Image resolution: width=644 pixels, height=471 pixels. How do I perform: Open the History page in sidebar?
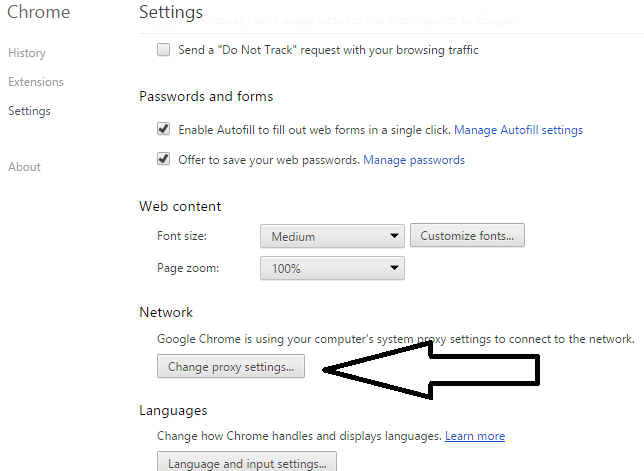coord(27,53)
